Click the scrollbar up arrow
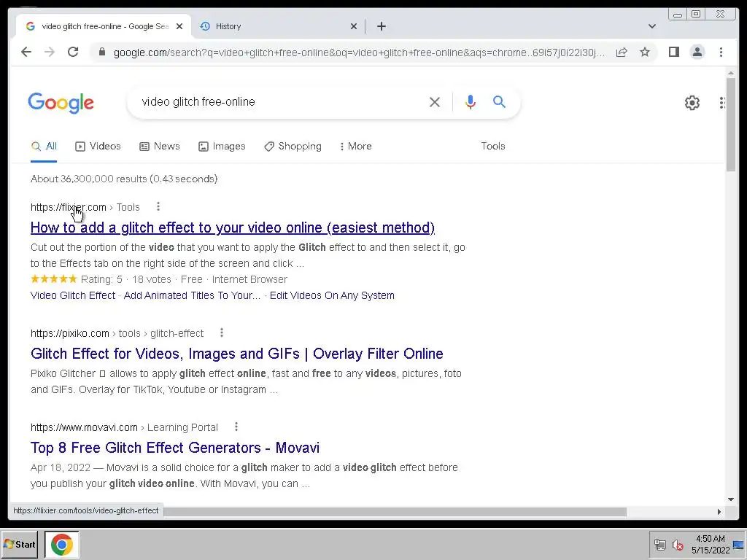Image resolution: width=747 pixels, height=560 pixels. coord(731,73)
